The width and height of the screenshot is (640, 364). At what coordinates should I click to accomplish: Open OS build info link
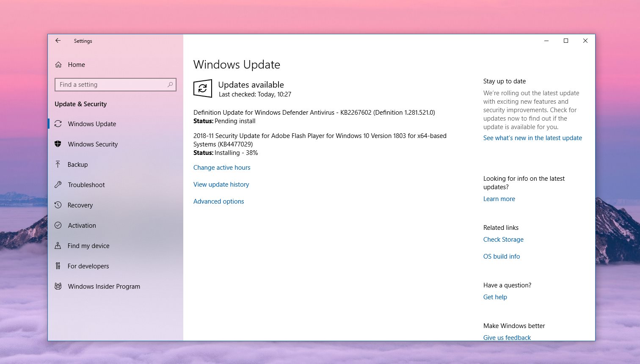(502, 256)
